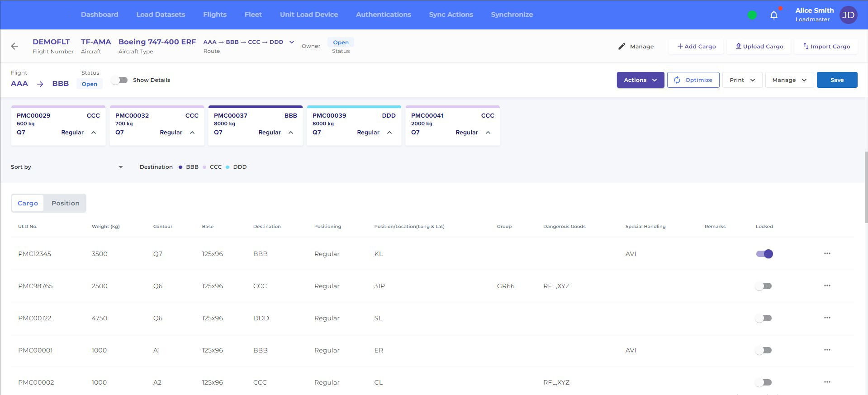Image resolution: width=868 pixels, height=395 pixels.
Task: Select the PMC00039 ULD card
Action: [x=354, y=126]
